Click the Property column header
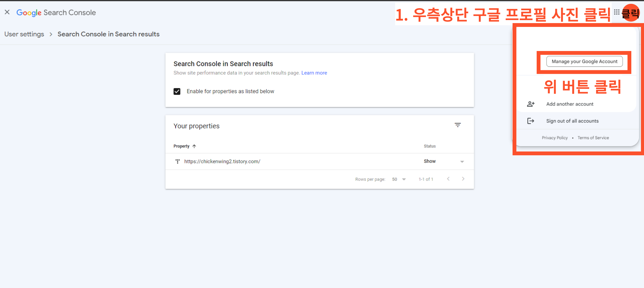644x288 pixels. click(181, 146)
